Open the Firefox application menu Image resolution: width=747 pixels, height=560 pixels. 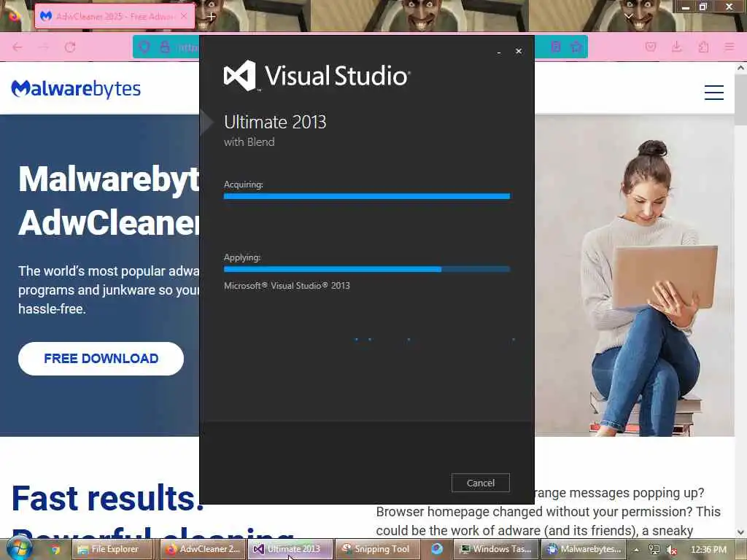[729, 47]
